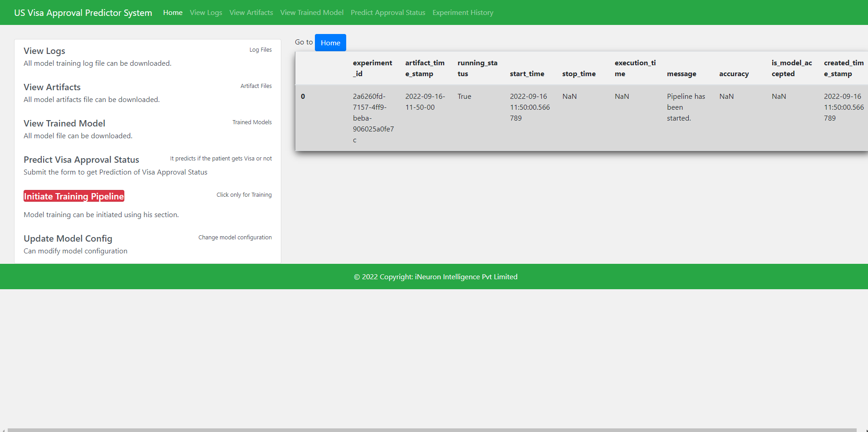868x432 pixels.
Task: Click 'All model file can be downloaded.' text
Action: pos(78,136)
